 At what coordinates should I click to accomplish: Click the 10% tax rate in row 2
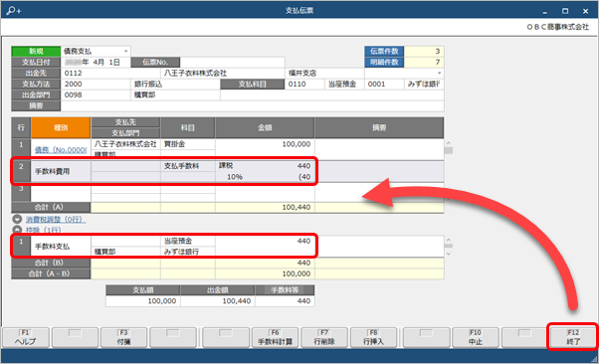[235, 177]
